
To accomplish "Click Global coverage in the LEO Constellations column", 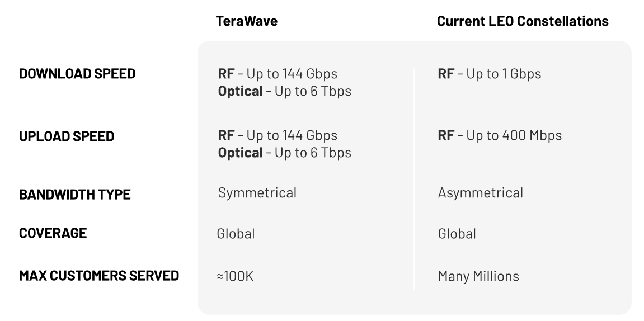I will coord(457,233).
